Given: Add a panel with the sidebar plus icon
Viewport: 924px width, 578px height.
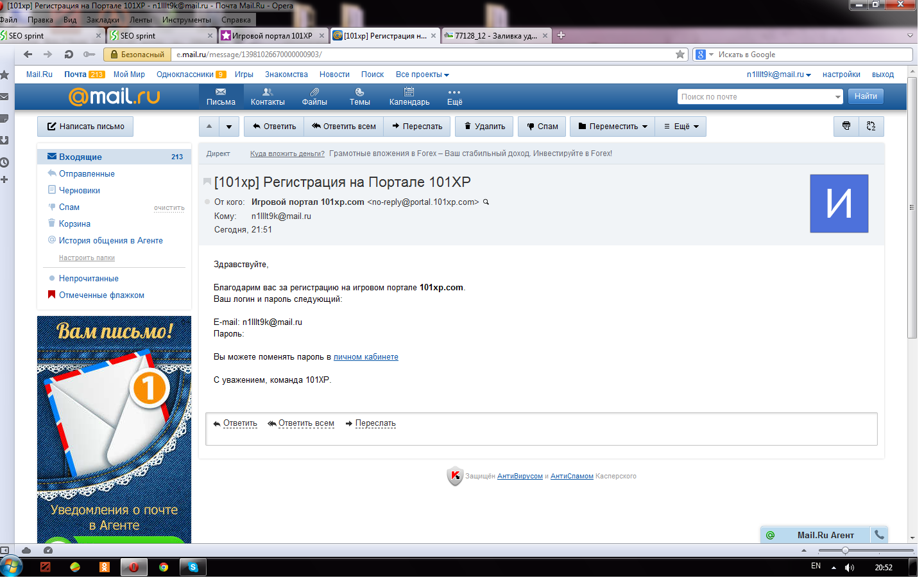Looking at the screenshot, I should (x=4, y=179).
